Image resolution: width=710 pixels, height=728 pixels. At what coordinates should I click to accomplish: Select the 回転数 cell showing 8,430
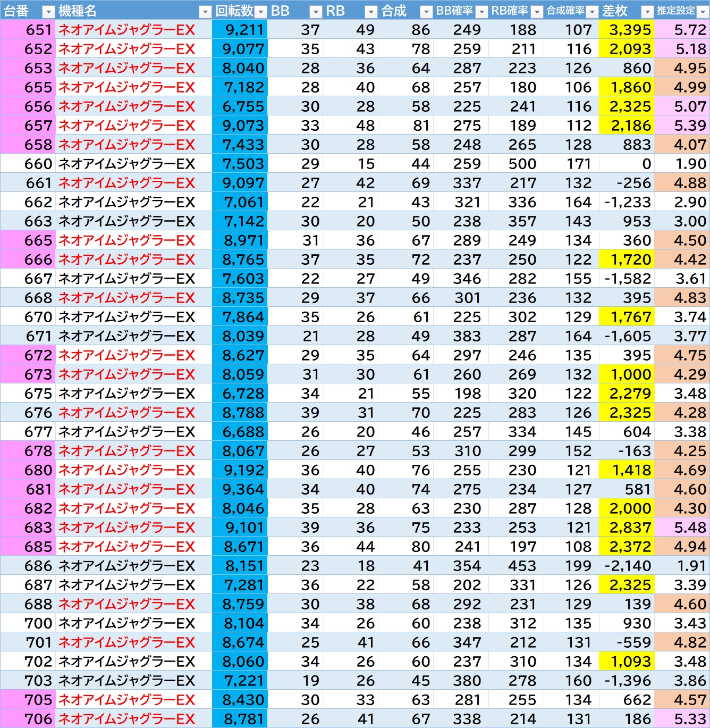240,700
